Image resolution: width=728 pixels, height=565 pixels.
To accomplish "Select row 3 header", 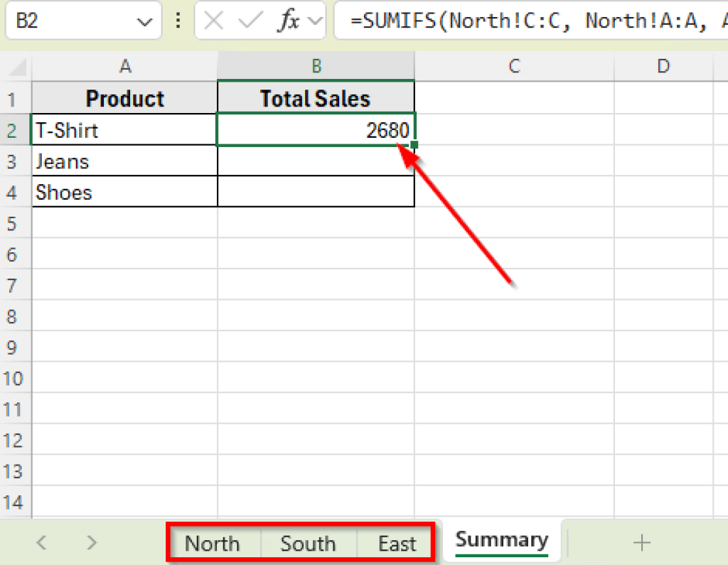I will (16, 161).
